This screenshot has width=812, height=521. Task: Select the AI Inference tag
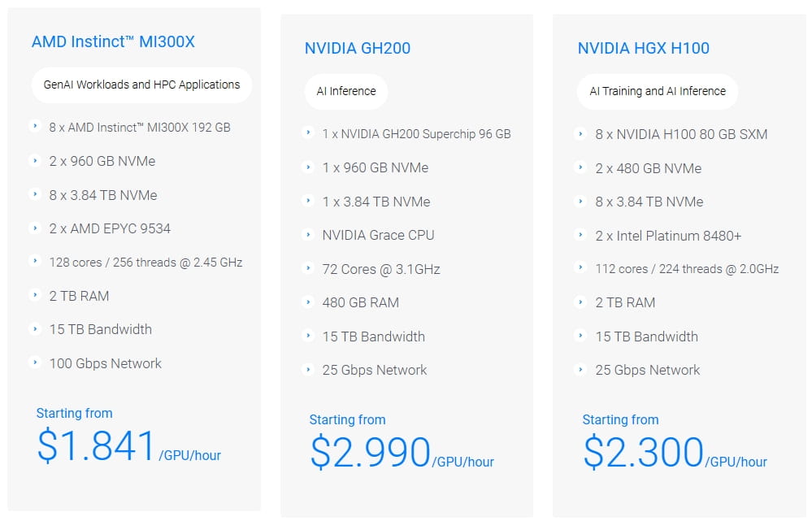point(346,91)
